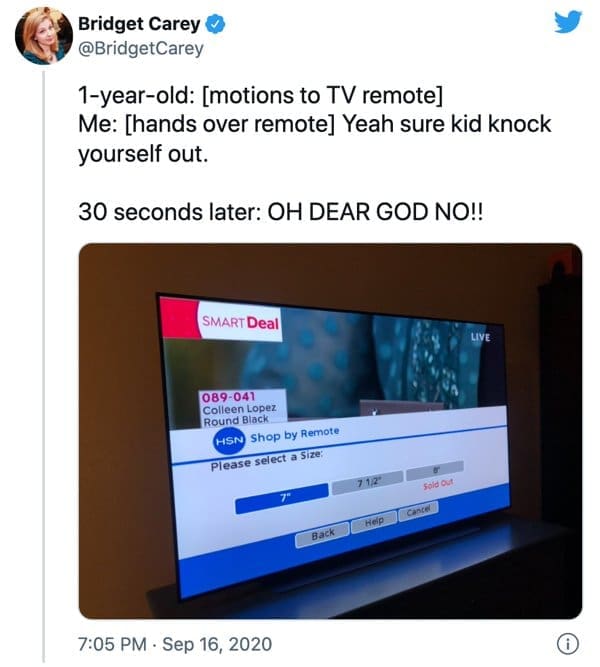Open the @BridgetCarey handle link
Image resolution: width=600 pixels, height=667 pixels.
(141, 48)
